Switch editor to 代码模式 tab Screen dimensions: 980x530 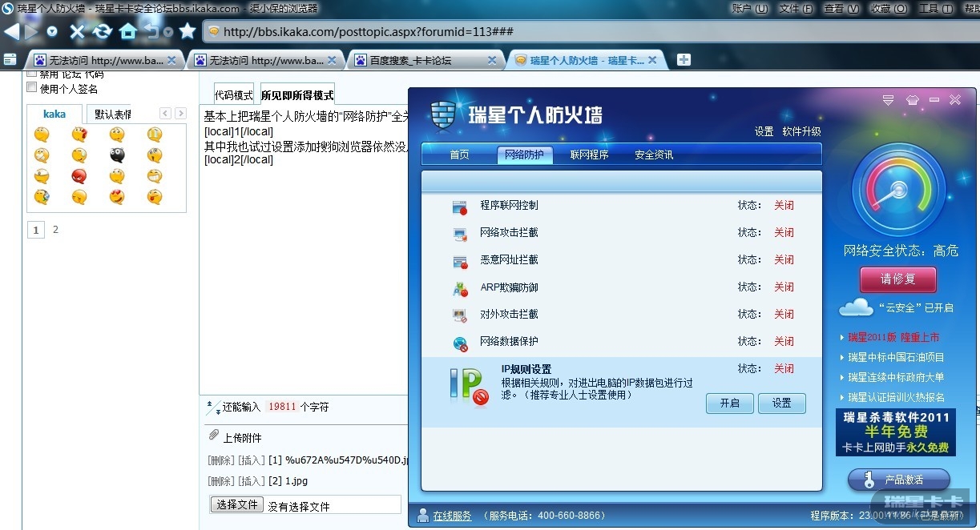(x=234, y=94)
